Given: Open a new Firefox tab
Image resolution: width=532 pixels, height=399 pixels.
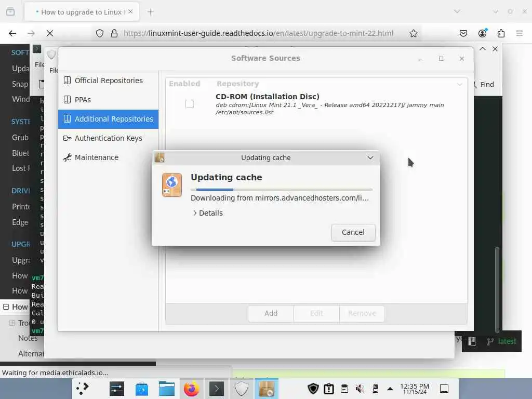Looking at the screenshot, I should click(151, 12).
